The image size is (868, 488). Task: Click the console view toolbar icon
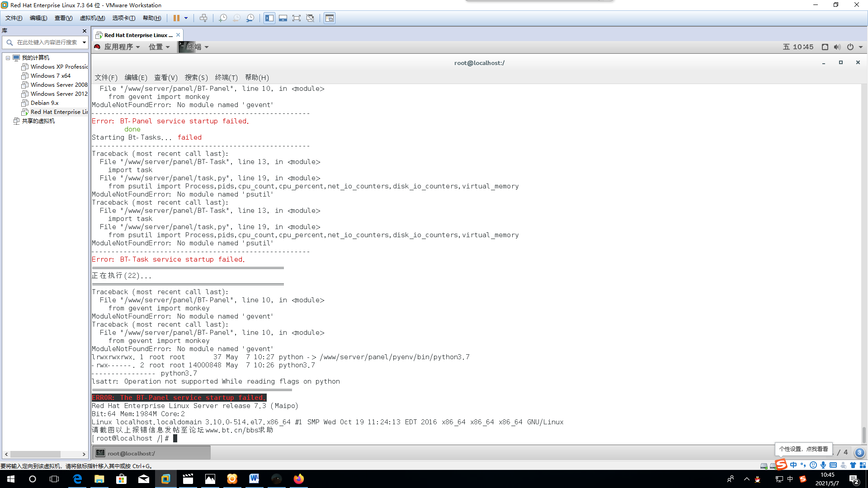(x=330, y=18)
